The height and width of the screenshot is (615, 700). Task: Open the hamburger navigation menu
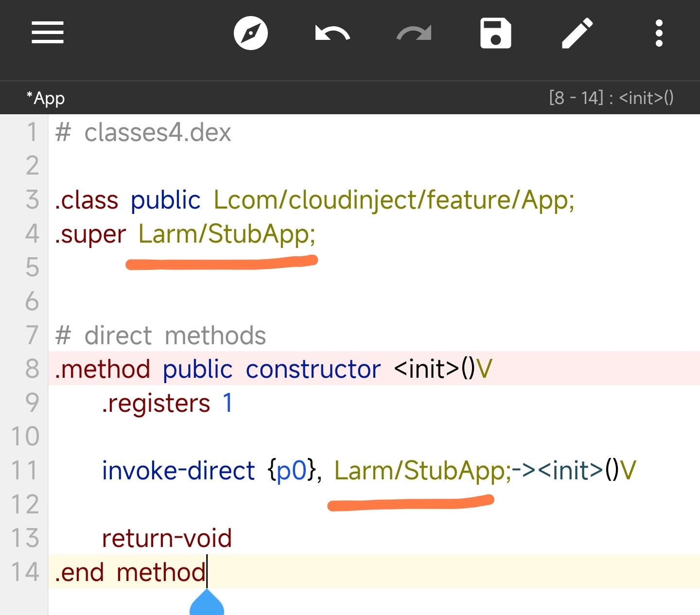tap(48, 33)
